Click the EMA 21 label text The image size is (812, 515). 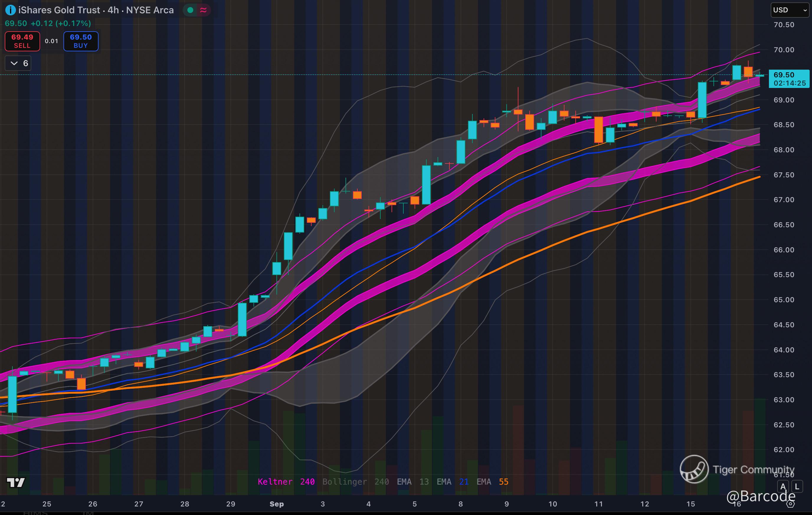click(452, 482)
